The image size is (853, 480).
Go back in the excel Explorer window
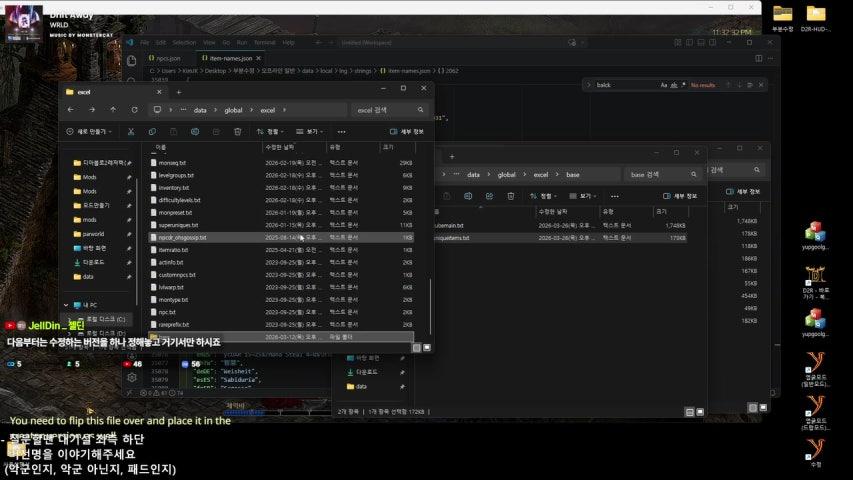click(x=71, y=110)
